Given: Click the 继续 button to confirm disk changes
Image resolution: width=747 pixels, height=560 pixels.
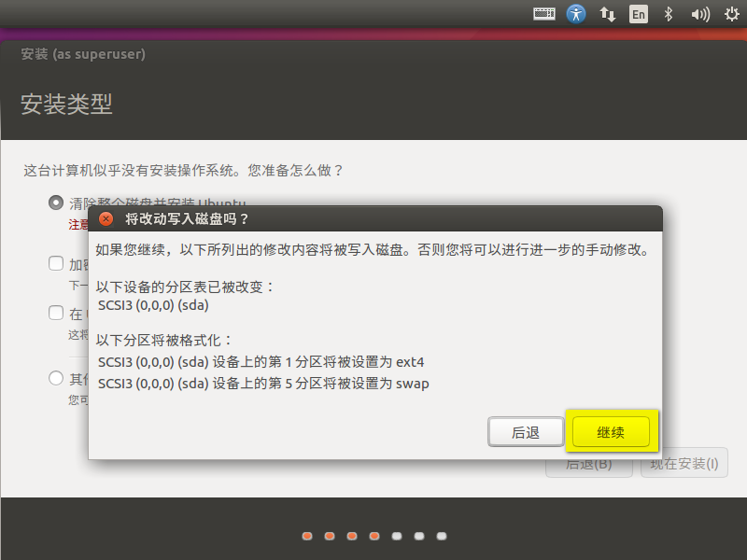Looking at the screenshot, I should tap(611, 432).
